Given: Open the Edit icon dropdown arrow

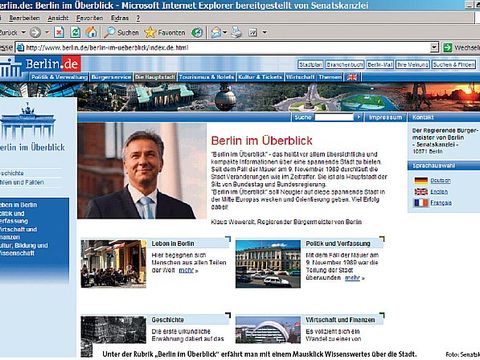Looking at the screenshot, I should point(265,32).
